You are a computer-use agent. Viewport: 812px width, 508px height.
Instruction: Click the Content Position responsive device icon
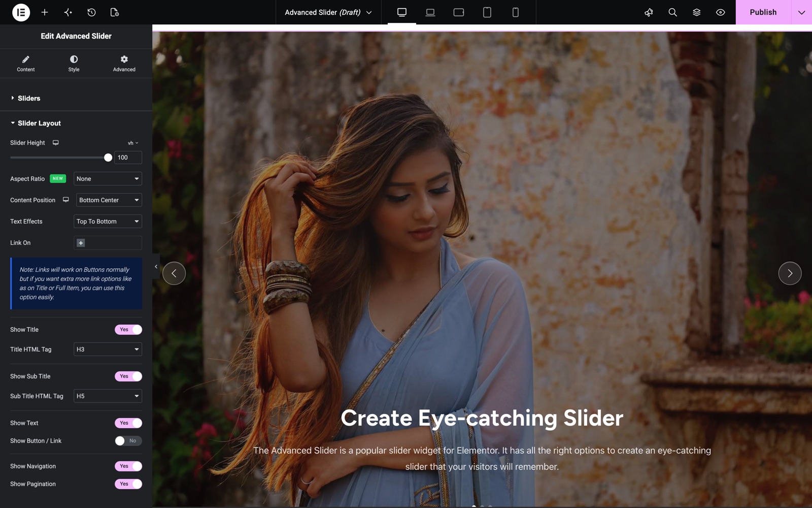pyautogui.click(x=65, y=200)
